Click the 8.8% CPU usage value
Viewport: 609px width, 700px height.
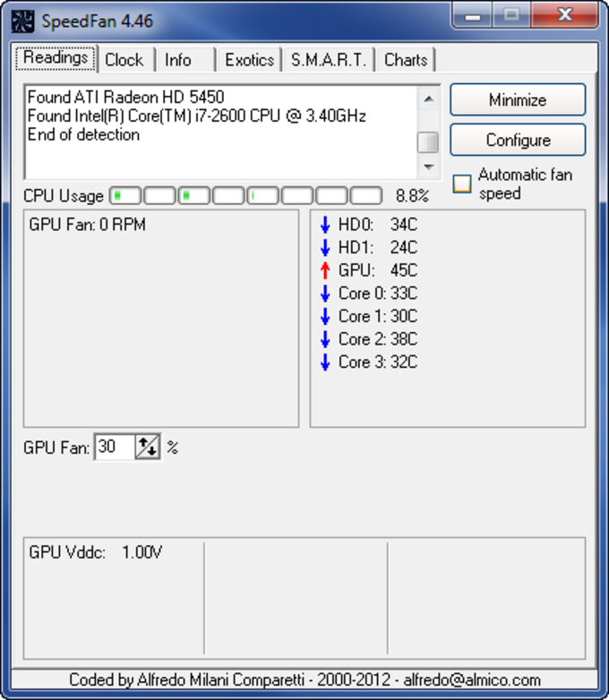412,195
